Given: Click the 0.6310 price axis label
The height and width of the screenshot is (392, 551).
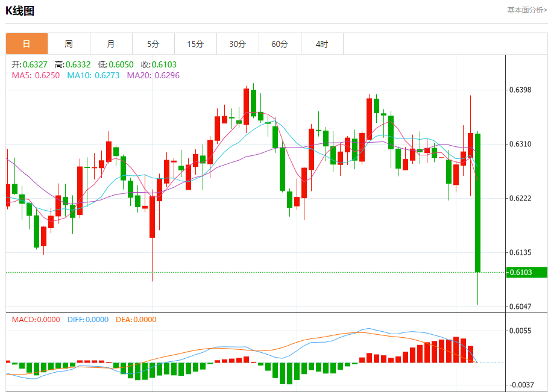Looking at the screenshot, I should coord(520,144).
